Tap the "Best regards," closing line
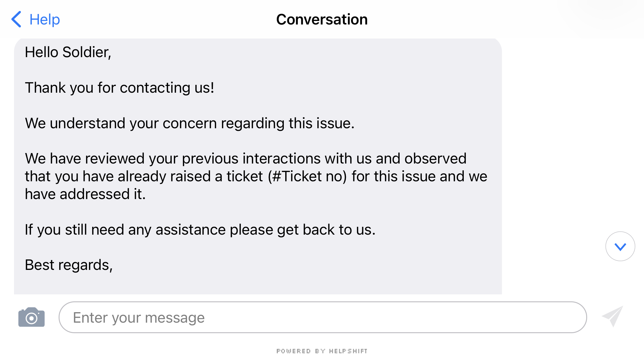This screenshot has height=362, width=644. click(69, 265)
